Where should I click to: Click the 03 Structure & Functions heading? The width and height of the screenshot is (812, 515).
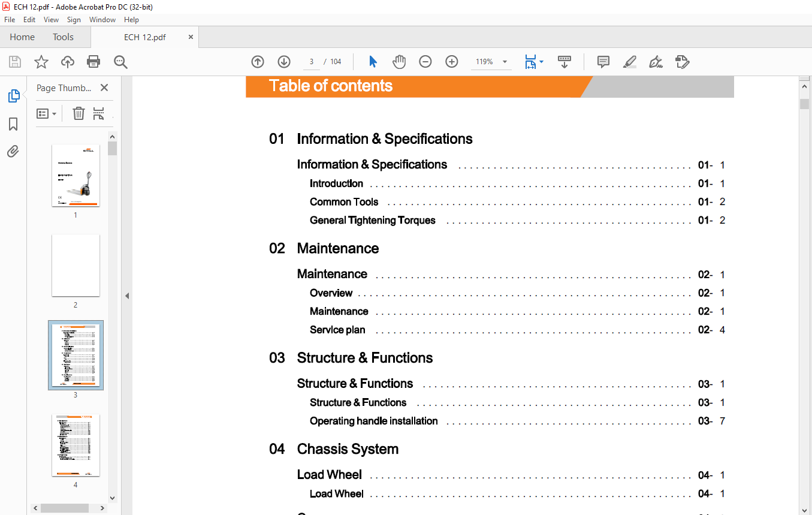[x=351, y=358]
